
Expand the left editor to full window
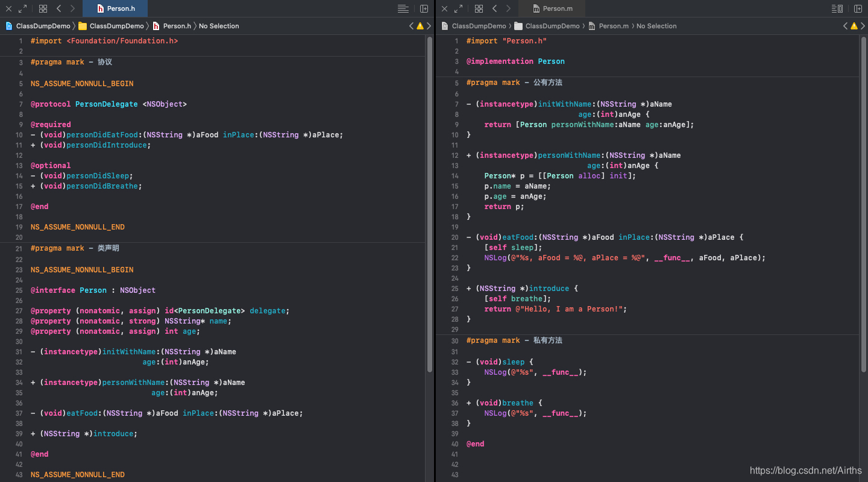pyautogui.click(x=22, y=8)
